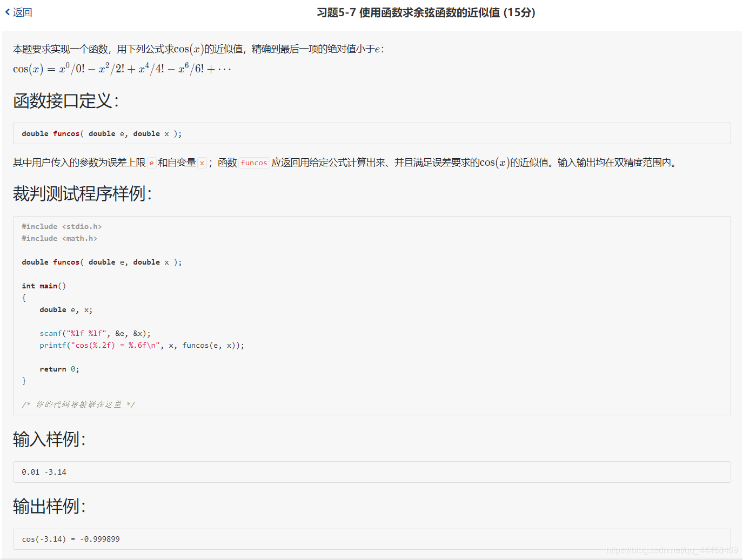Click the inline code tag 'x' in the description
The width and height of the screenshot is (743, 560).
[x=202, y=163]
